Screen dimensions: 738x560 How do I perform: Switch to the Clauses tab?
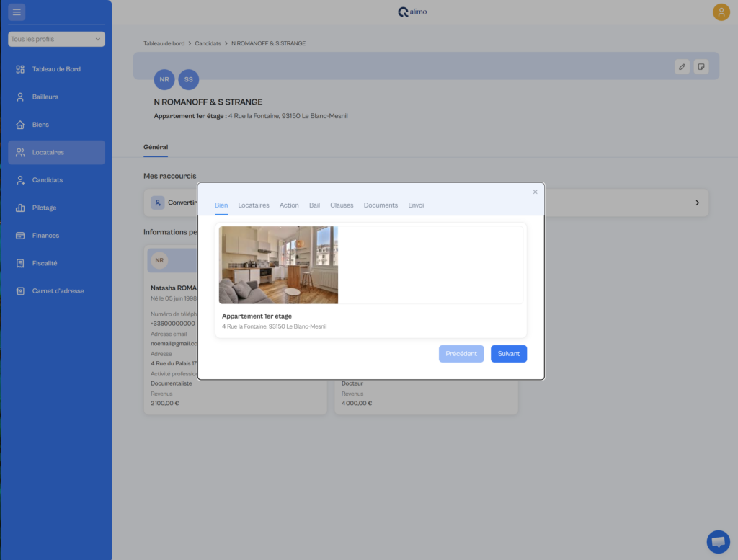coord(342,205)
